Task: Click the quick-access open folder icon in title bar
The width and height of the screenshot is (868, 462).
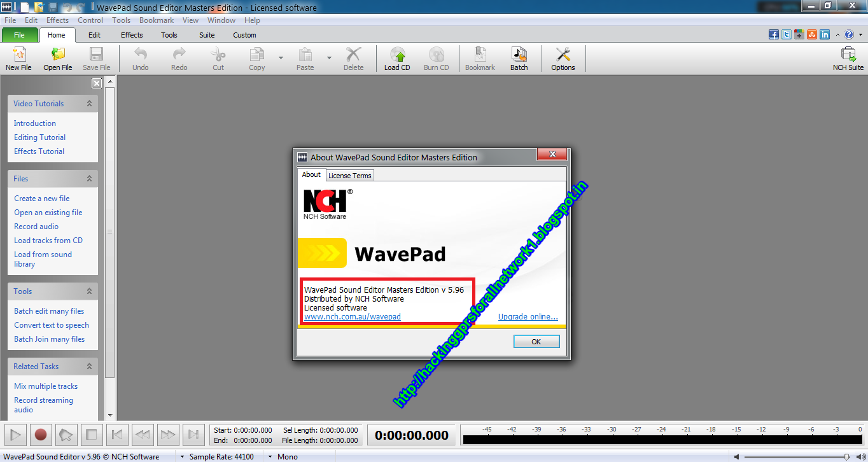Action: pyautogui.click(x=39, y=8)
